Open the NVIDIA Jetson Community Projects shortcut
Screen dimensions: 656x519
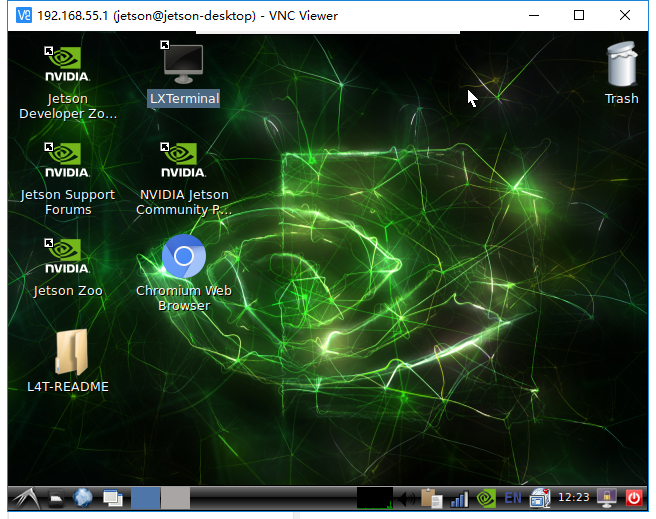[x=184, y=179]
